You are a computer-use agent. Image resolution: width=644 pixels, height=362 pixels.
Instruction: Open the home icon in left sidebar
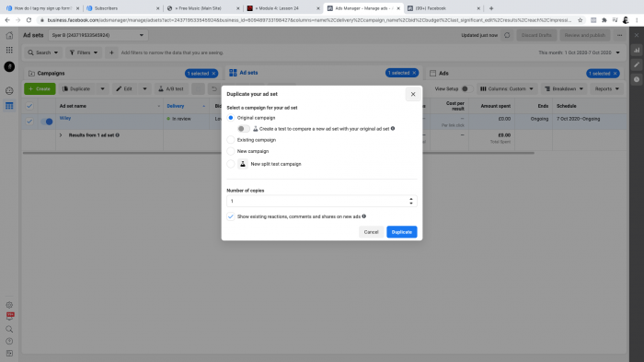point(9,35)
